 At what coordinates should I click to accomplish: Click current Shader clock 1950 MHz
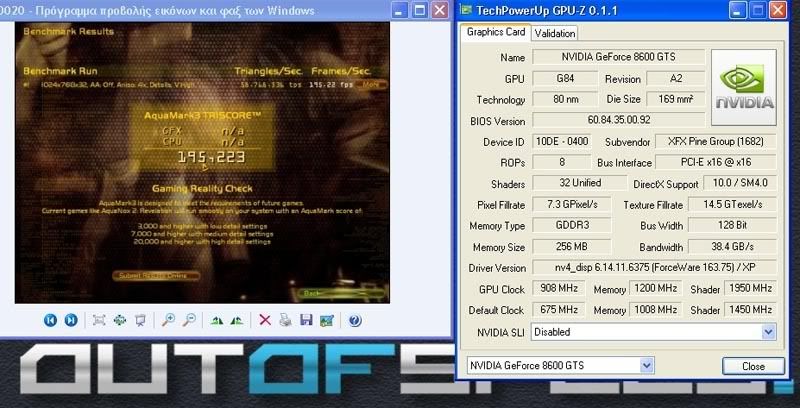point(750,288)
